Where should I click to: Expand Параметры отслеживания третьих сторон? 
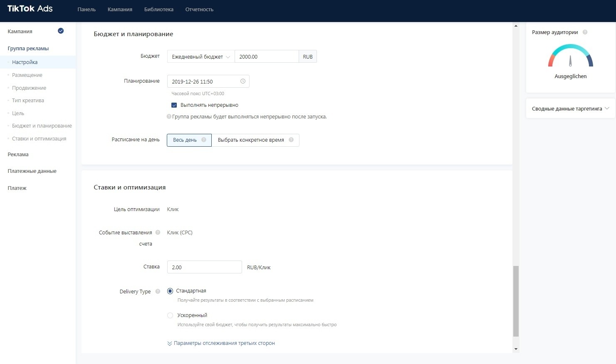coord(221,343)
